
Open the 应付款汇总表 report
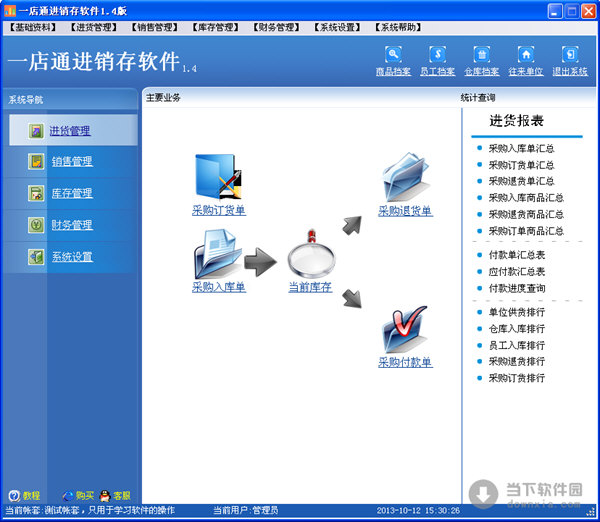point(517,272)
